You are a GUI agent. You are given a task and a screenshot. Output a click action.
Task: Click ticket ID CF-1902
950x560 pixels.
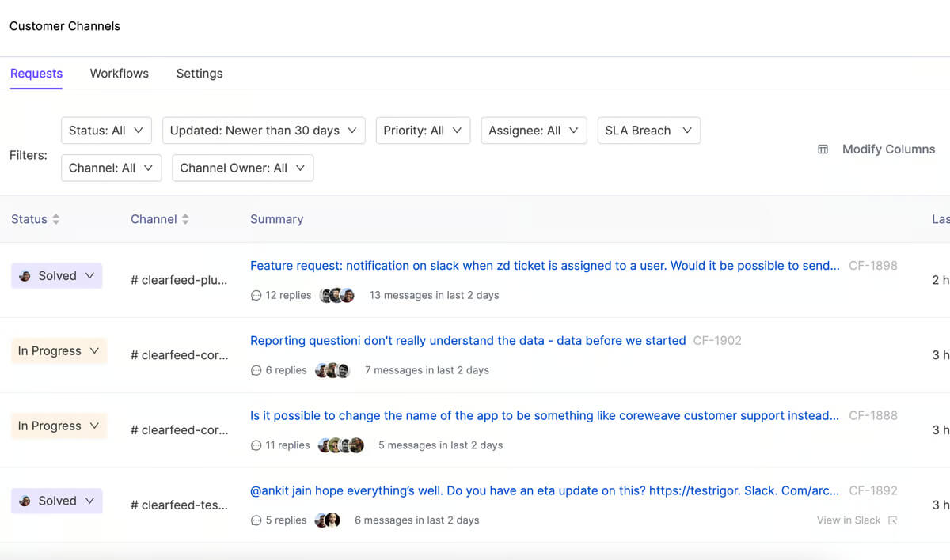coord(717,341)
